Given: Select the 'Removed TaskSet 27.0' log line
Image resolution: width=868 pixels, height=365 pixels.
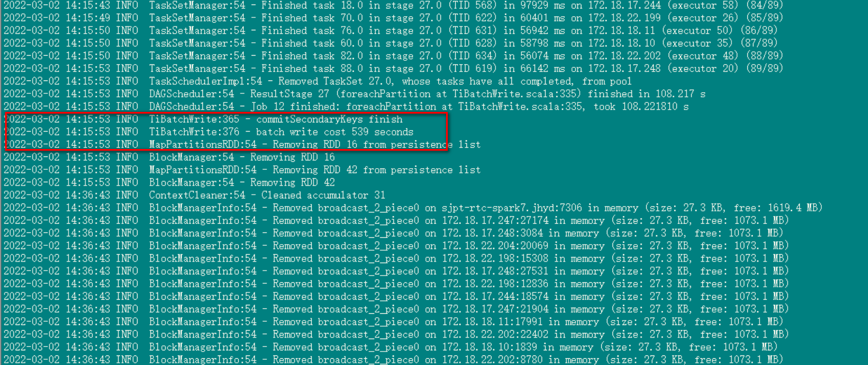Looking at the screenshot, I should click(x=318, y=82).
